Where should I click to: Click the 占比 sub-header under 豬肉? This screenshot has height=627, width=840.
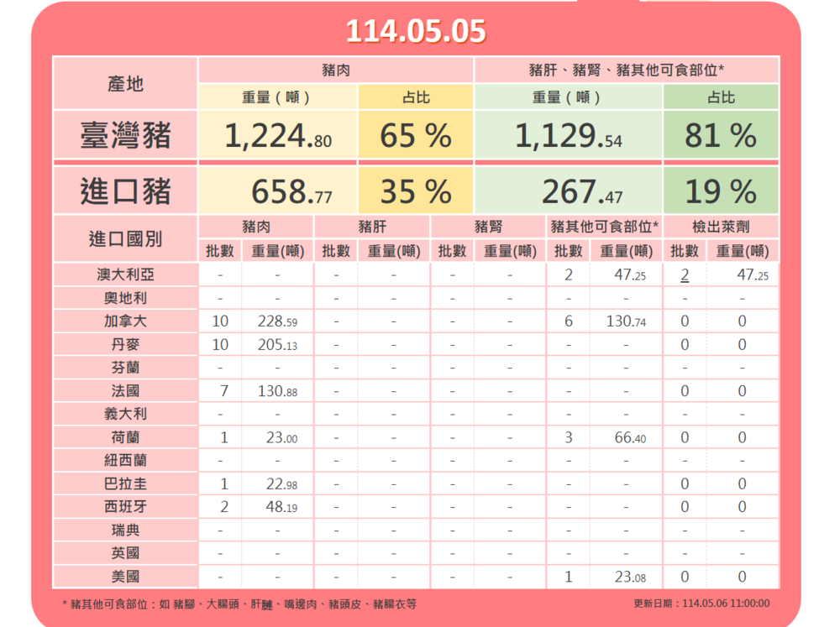coord(416,97)
